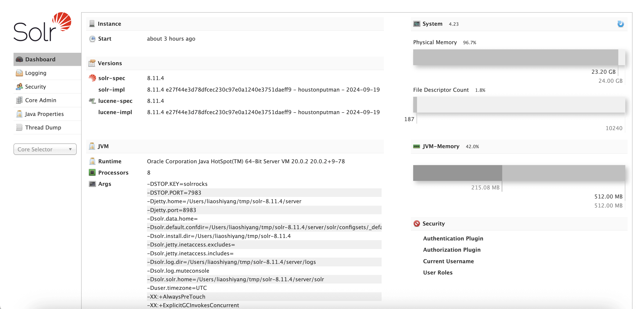Image resolution: width=644 pixels, height=309 pixels.
Task: Click the JVM-Memory chip icon
Action: click(x=417, y=146)
